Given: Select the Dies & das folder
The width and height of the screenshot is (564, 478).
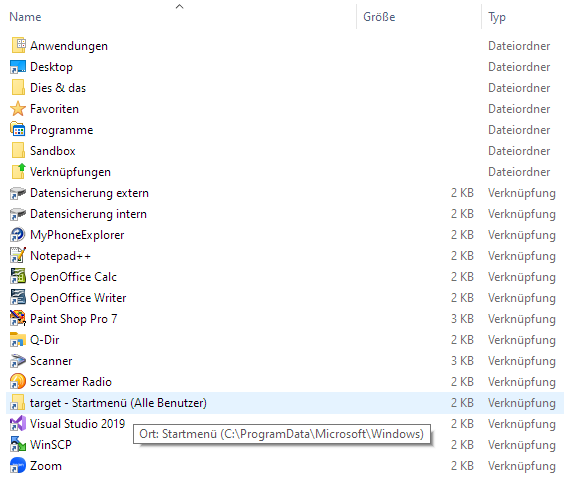Looking at the screenshot, I should (58, 88).
